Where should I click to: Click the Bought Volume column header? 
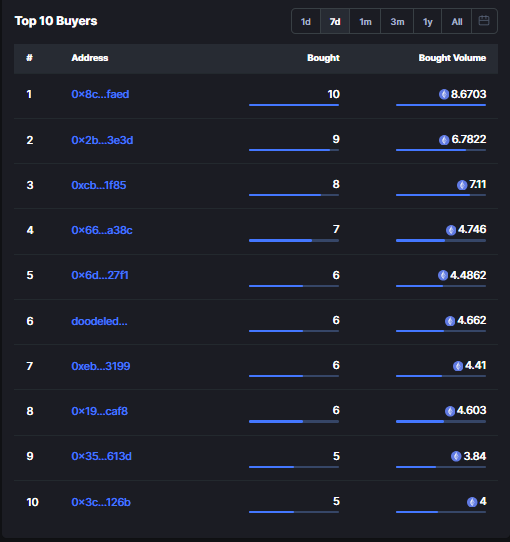pos(452,58)
